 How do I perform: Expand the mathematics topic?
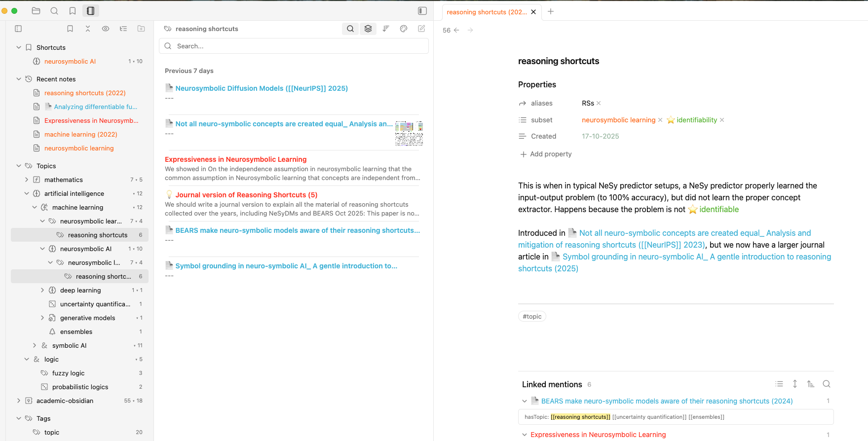27,180
